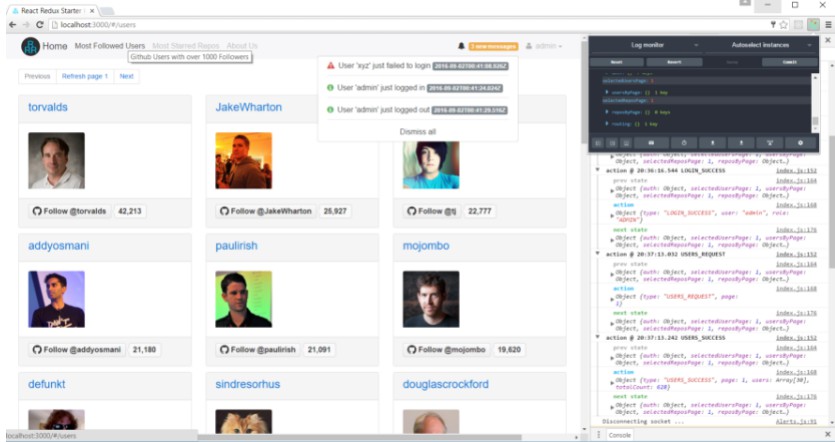The height and width of the screenshot is (442, 835).
Task: Click the browser reload icon
Action: point(39,24)
